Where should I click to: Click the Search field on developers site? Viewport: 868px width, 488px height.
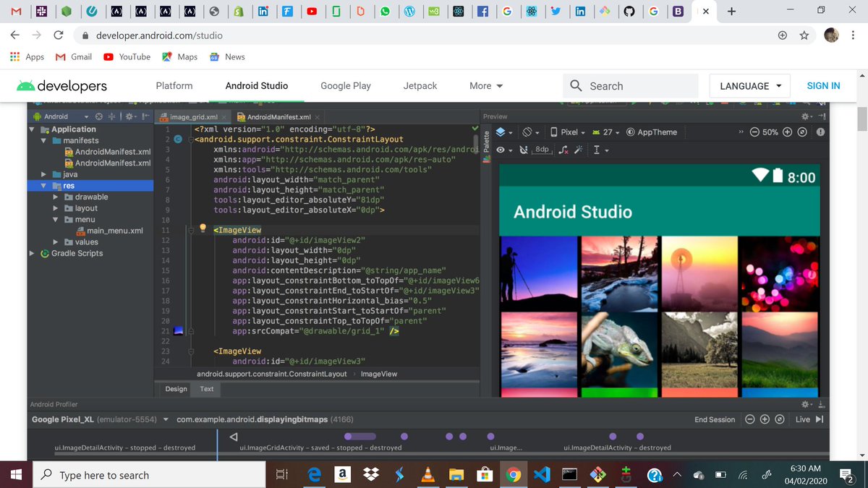click(x=631, y=85)
